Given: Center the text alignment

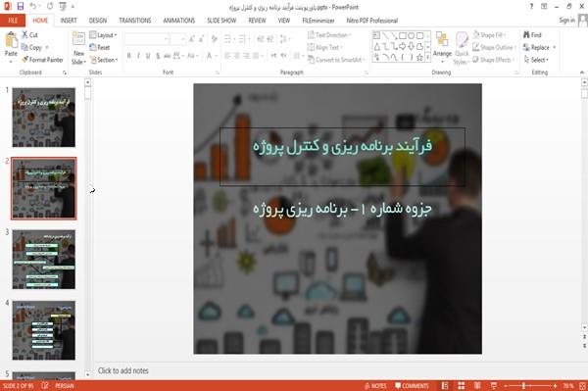Looking at the screenshot, I should (x=236, y=56).
